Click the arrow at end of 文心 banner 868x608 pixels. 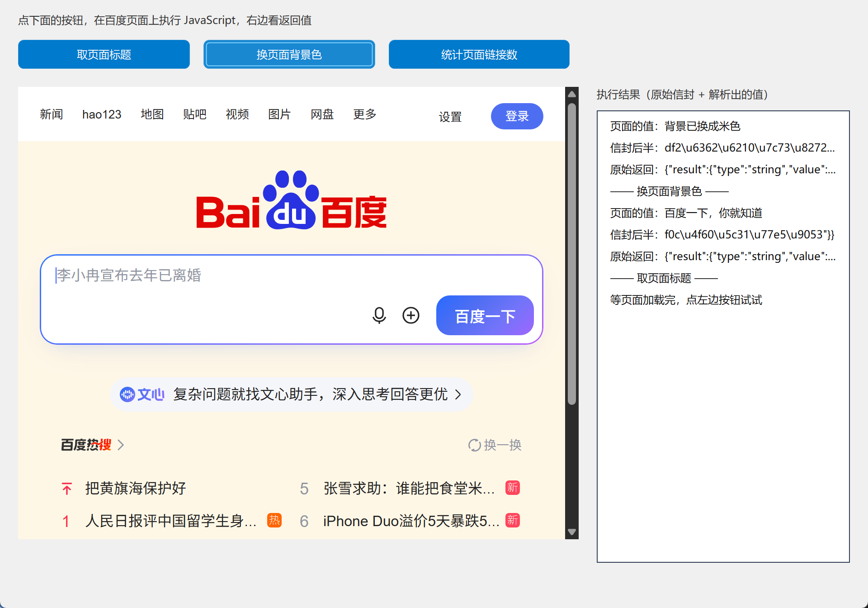click(x=458, y=394)
